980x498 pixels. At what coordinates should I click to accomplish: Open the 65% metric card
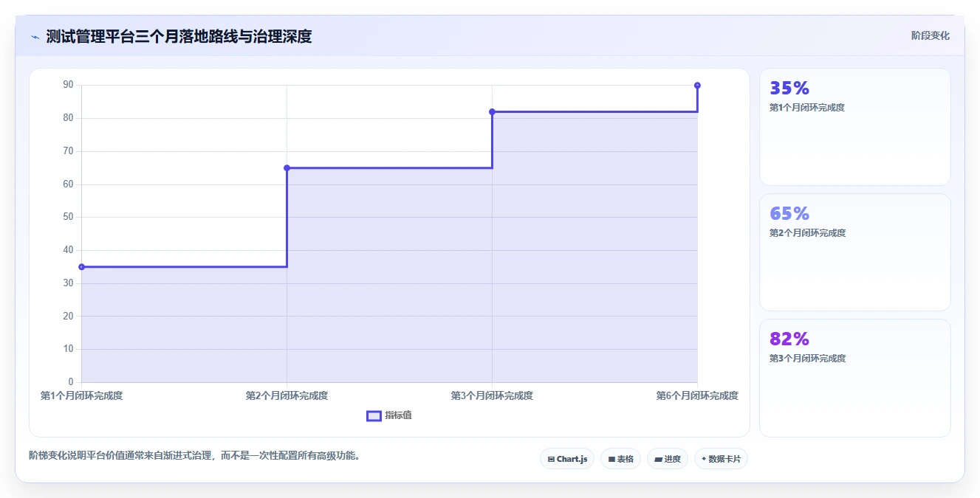855,252
